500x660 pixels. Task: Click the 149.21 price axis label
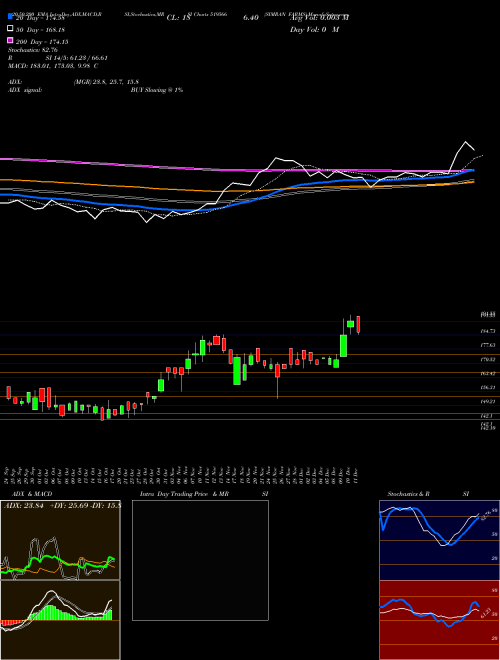[x=487, y=402]
